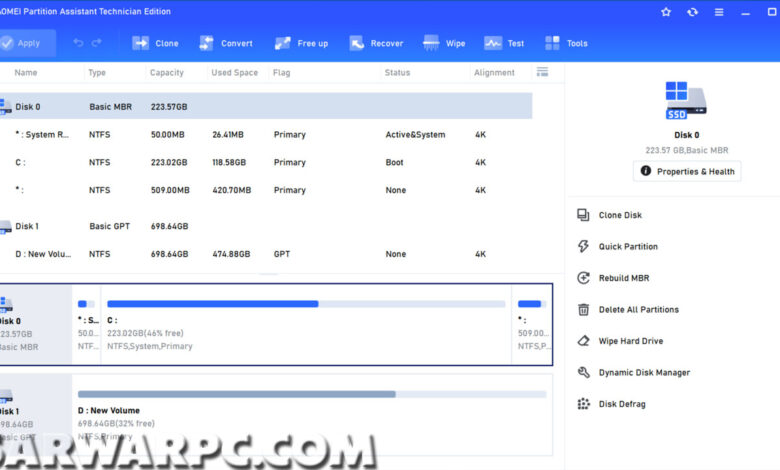Open the Wipe toolbar menu

click(444, 43)
